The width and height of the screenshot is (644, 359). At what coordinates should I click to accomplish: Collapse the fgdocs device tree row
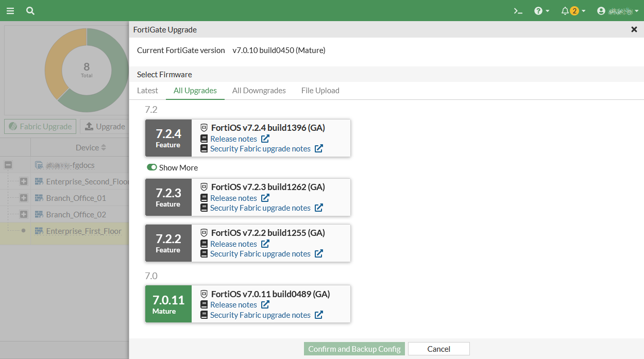click(x=8, y=165)
